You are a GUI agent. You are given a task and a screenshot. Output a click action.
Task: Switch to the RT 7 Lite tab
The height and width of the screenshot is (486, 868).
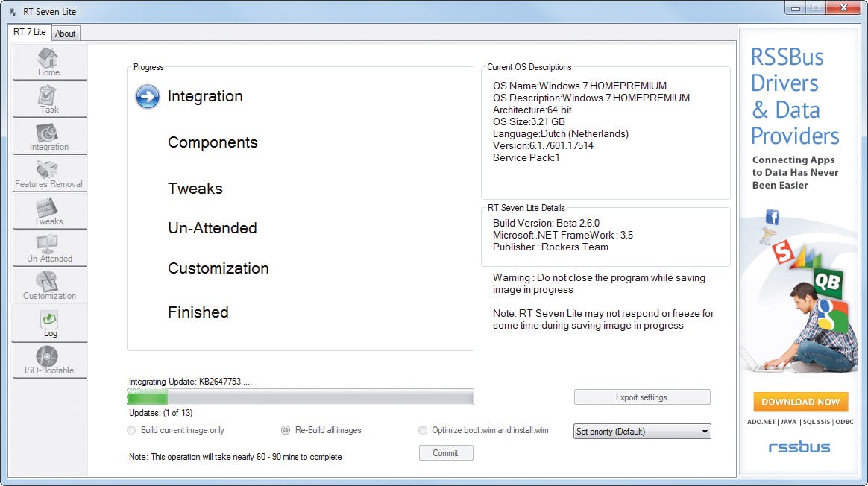29,32
